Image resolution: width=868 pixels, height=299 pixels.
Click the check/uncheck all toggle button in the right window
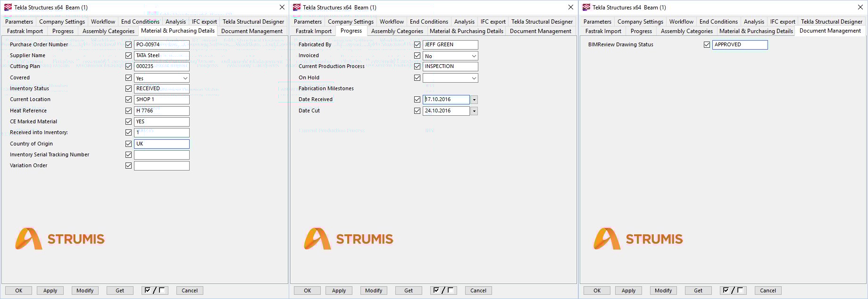(734, 290)
